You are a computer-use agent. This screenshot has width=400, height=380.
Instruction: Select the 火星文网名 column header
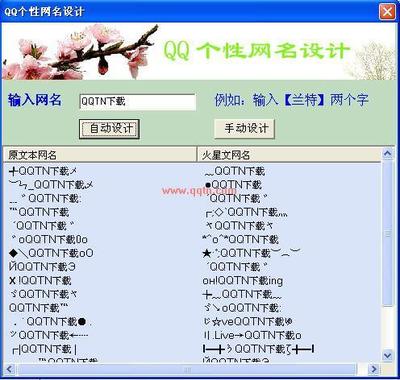coord(289,155)
